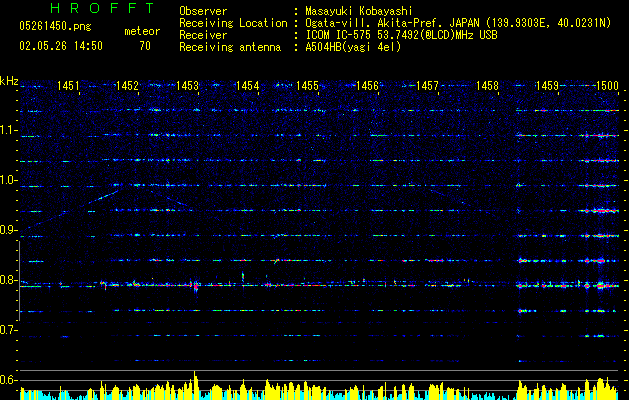Click the meteor label

pyautogui.click(x=142, y=31)
